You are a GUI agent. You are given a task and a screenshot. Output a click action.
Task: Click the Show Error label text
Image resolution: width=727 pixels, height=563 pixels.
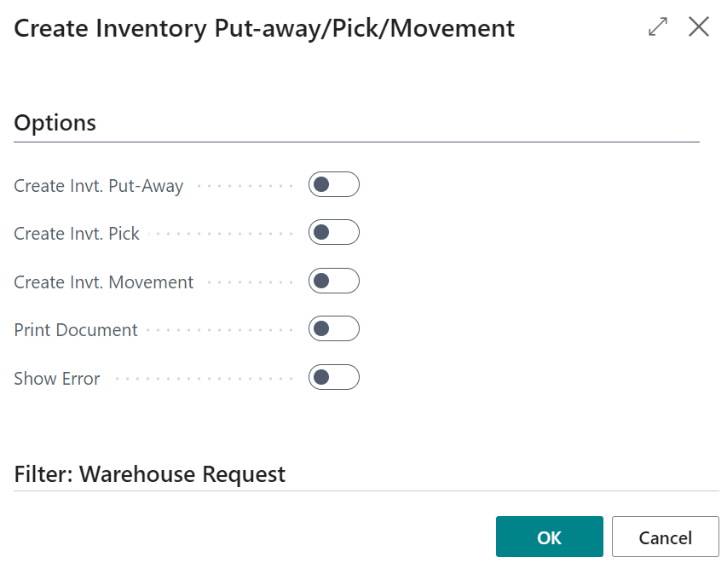pyautogui.click(x=57, y=379)
